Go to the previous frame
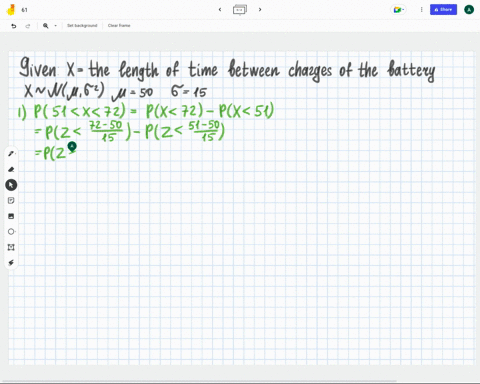The image size is (480, 384). click(x=220, y=10)
